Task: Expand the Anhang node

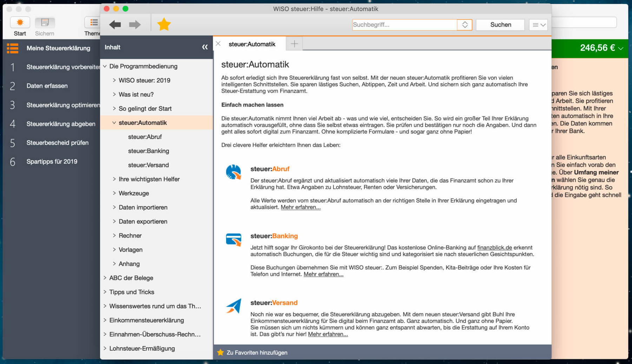Action: (114, 264)
